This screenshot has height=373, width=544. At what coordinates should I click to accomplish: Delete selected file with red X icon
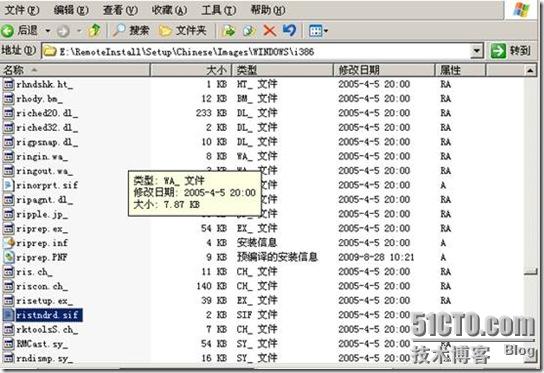pyautogui.click(x=270, y=31)
